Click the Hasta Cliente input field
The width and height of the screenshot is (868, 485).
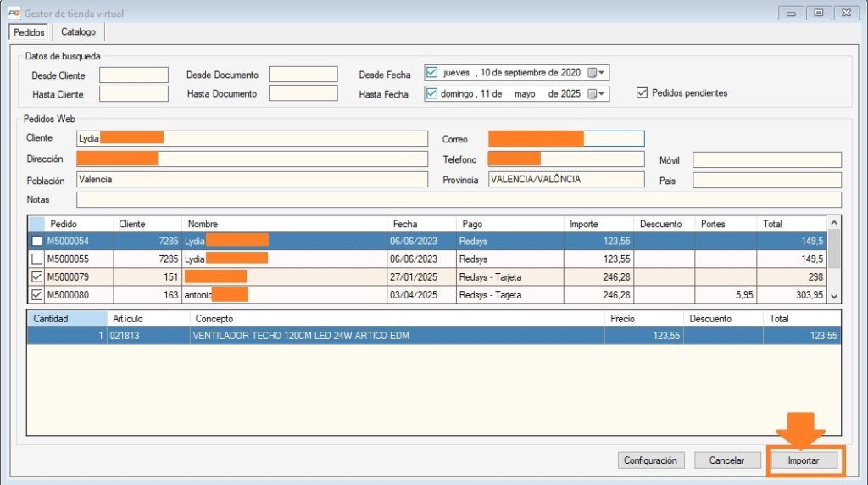pos(133,93)
